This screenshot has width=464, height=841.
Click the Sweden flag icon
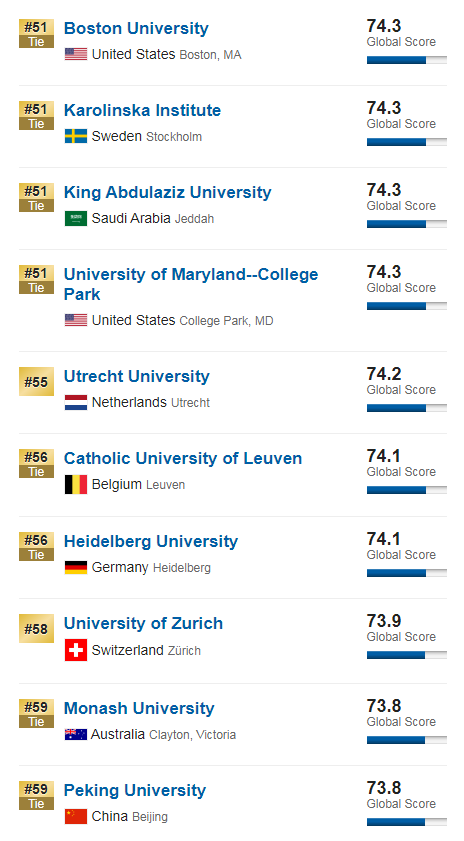click(76, 136)
